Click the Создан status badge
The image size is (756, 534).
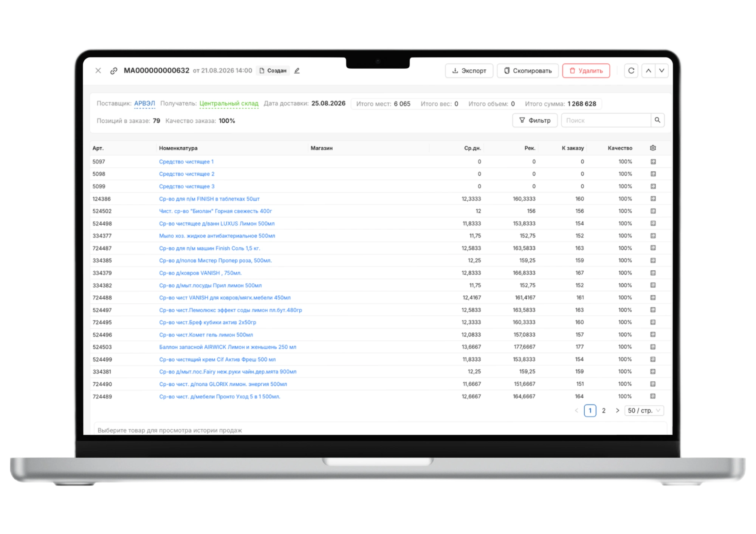point(273,71)
